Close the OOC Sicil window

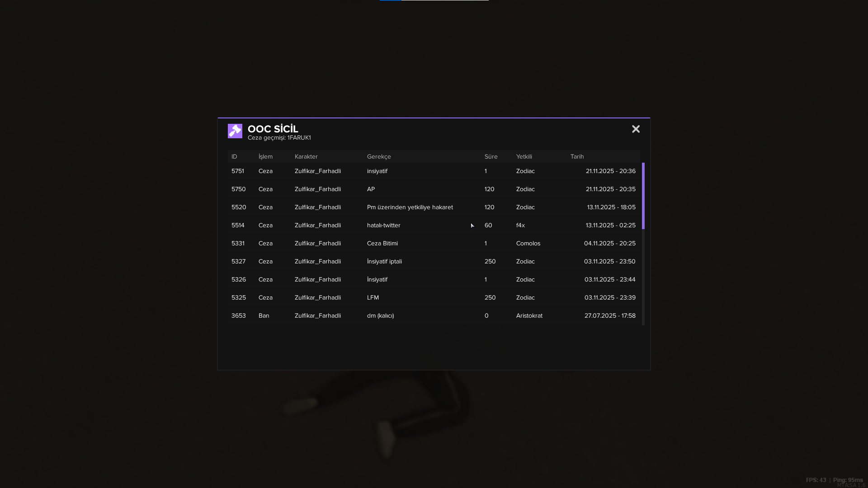[636, 129]
